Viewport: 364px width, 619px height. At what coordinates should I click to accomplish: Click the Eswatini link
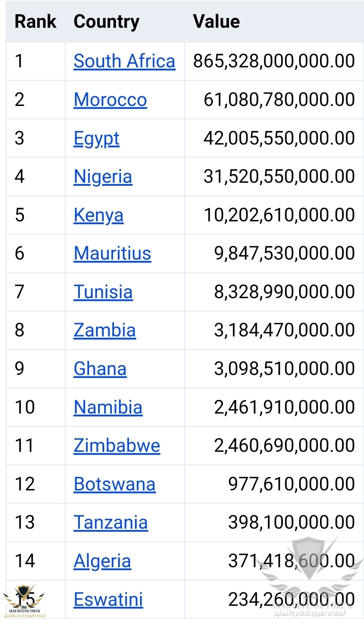tap(108, 600)
